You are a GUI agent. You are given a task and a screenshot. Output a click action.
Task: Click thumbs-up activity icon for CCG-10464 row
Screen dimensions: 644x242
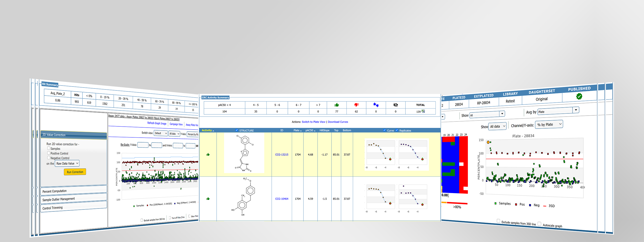pos(208,199)
